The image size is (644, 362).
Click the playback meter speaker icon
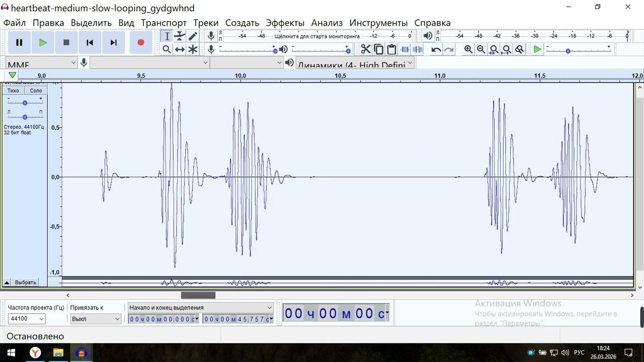click(428, 36)
